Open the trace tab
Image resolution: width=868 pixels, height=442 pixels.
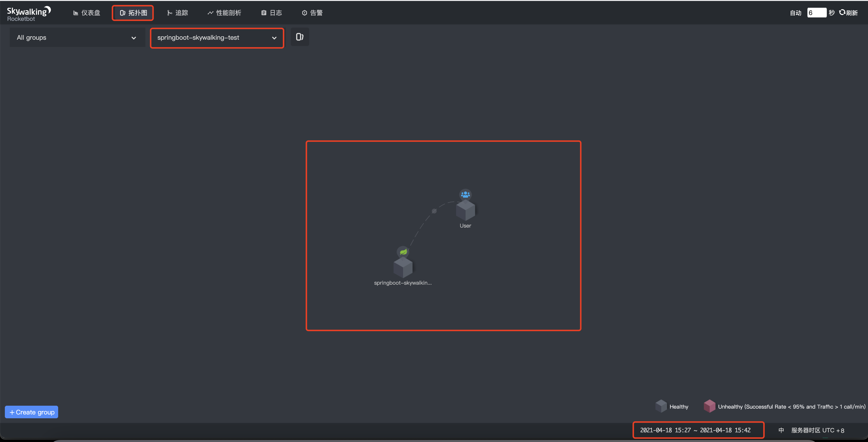[178, 13]
